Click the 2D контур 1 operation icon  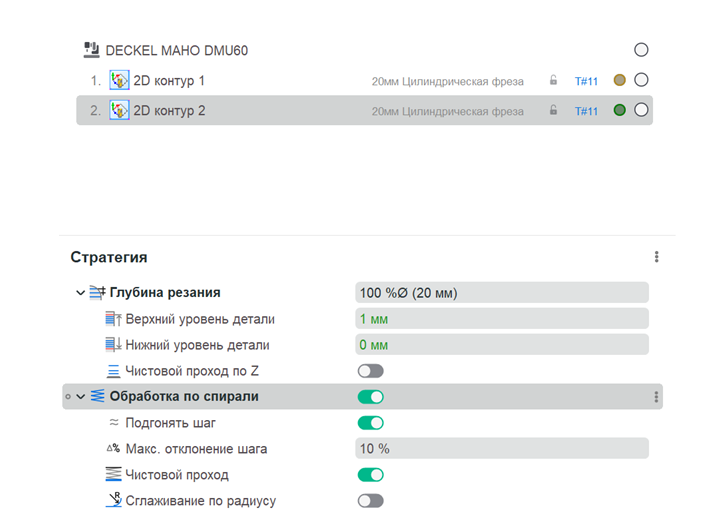pyautogui.click(x=119, y=80)
